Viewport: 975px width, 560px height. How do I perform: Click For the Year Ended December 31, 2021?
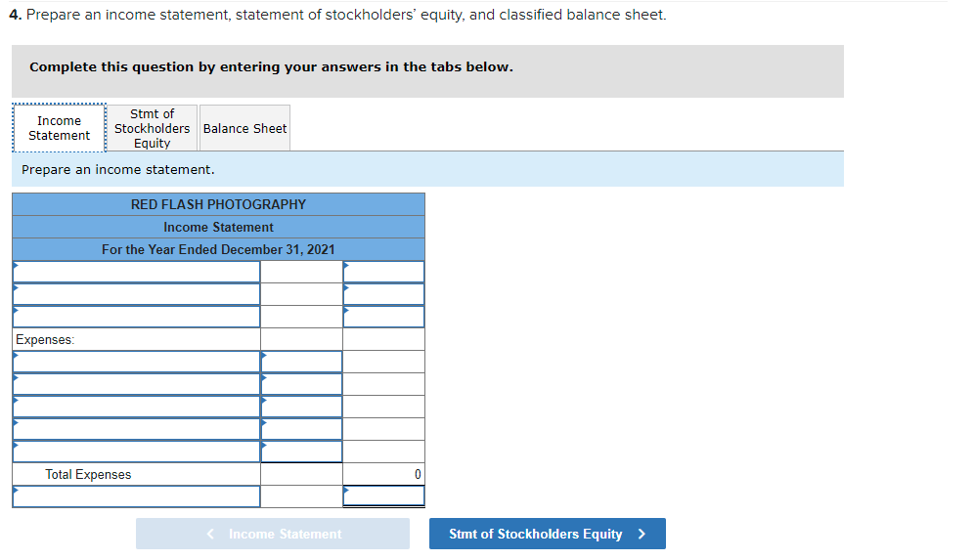coord(218,249)
